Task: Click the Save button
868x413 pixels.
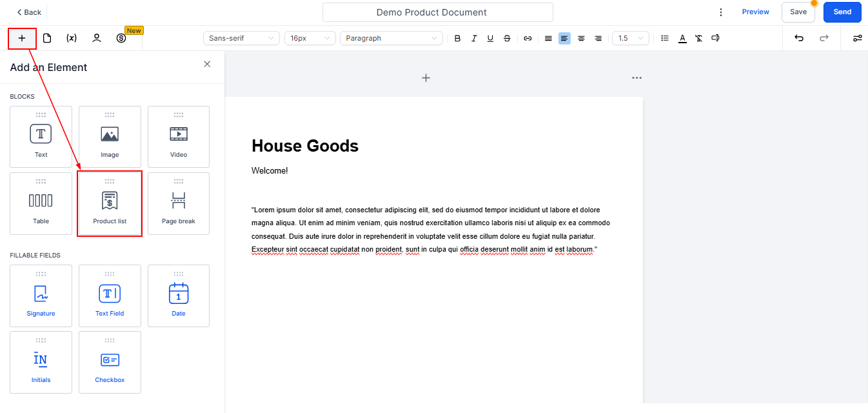Action: (x=798, y=12)
